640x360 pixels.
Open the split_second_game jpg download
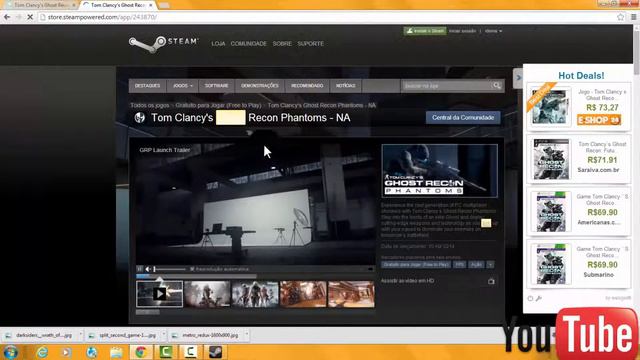coord(124,335)
